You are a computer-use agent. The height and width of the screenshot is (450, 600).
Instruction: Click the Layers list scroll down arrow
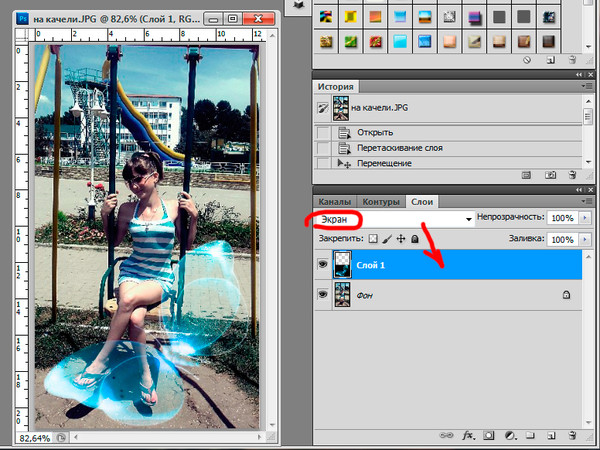point(589,422)
